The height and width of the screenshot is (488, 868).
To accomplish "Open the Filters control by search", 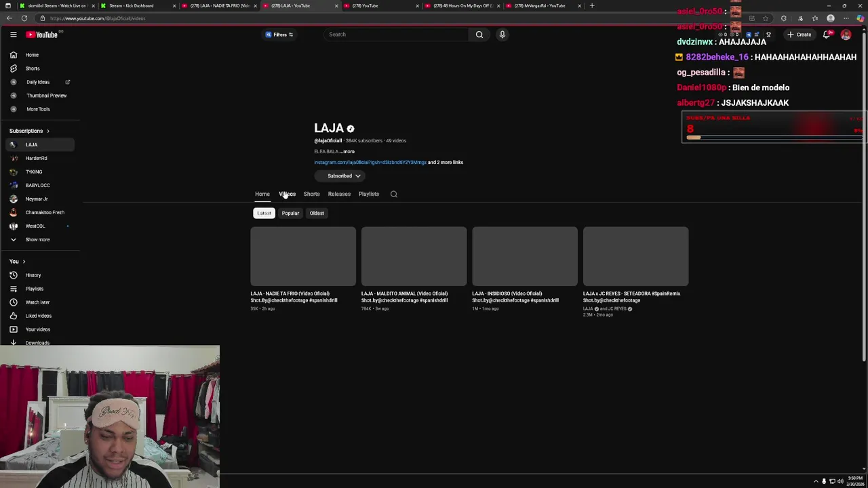I will point(279,35).
